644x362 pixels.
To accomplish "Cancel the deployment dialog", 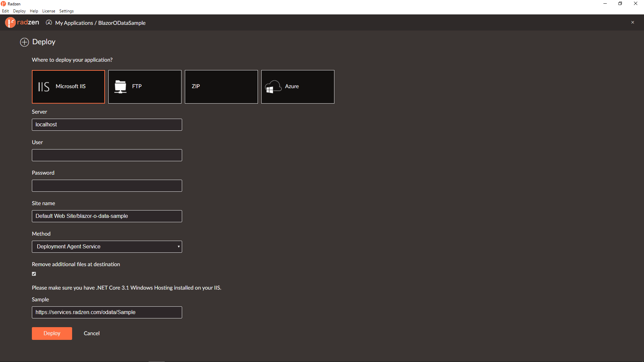I will pos(92,334).
